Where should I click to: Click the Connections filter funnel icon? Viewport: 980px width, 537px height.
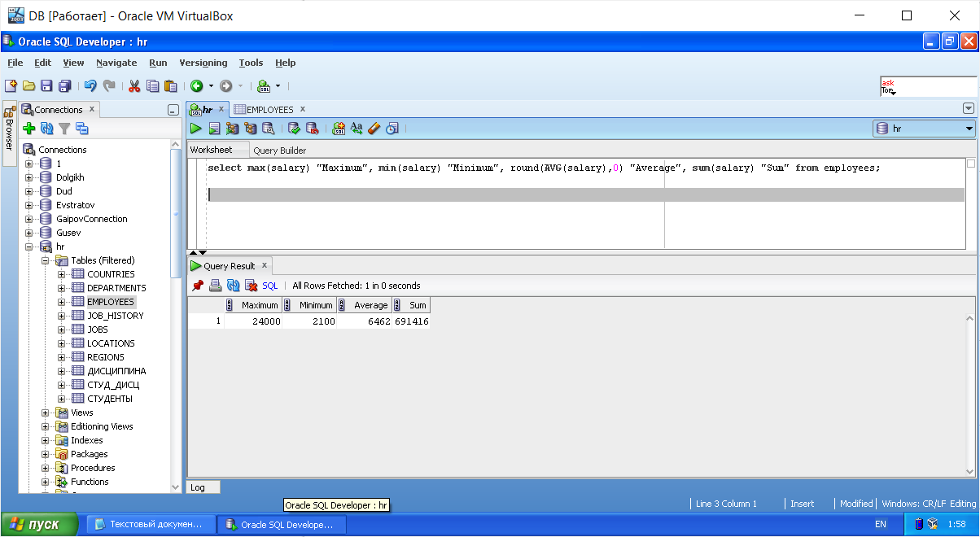click(x=64, y=129)
